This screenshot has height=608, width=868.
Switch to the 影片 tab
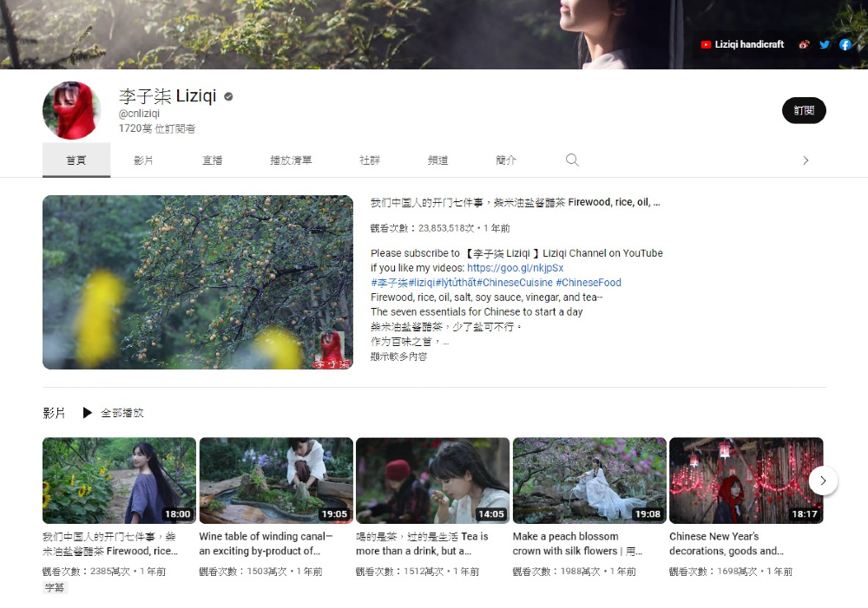point(143,160)
